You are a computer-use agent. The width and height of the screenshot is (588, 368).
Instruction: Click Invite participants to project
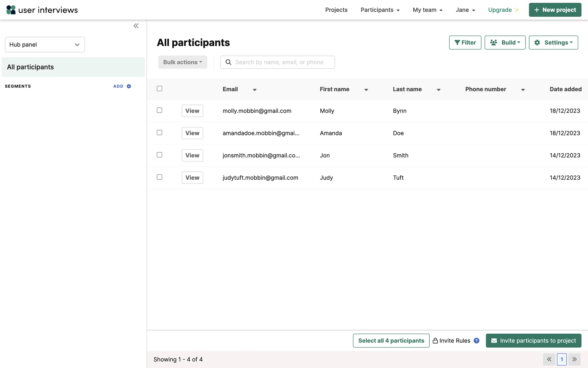(x=533, y=341)
